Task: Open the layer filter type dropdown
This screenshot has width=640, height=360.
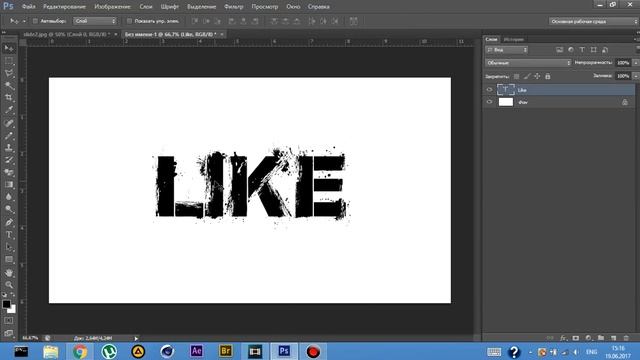Action: 507,50
